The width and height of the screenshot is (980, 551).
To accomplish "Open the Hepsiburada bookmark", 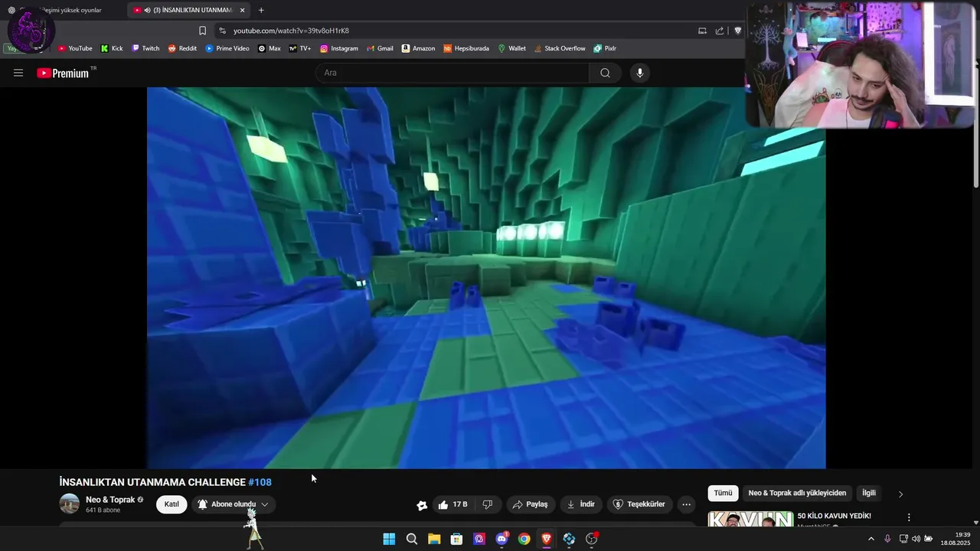I will pos(466,48).
